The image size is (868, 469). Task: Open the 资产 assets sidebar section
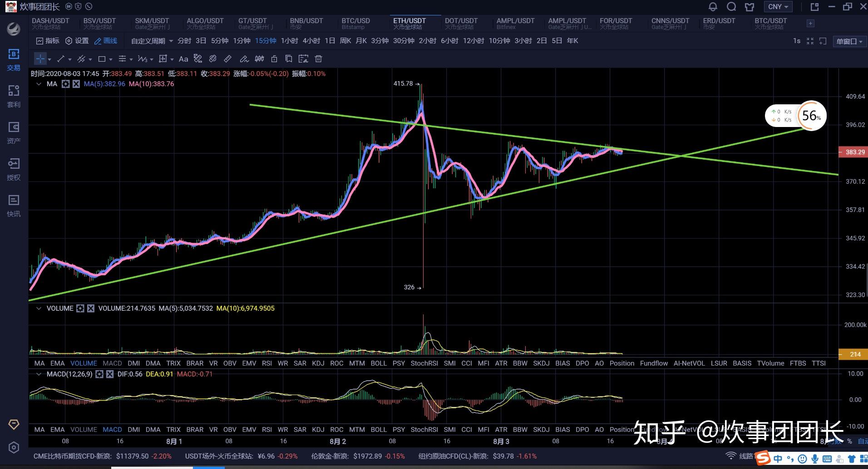(x=14, y=132)
